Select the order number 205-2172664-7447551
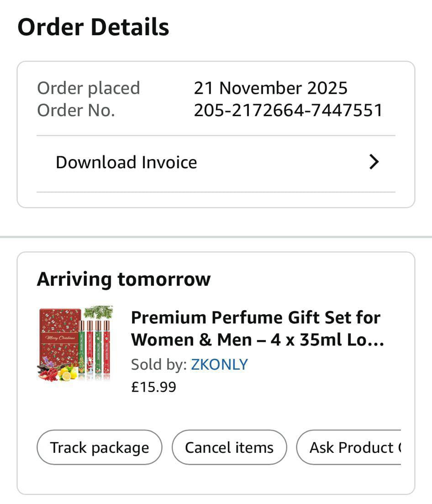This screenshot has height=504, width=432. pyautogui.click(x=288, y=111)
